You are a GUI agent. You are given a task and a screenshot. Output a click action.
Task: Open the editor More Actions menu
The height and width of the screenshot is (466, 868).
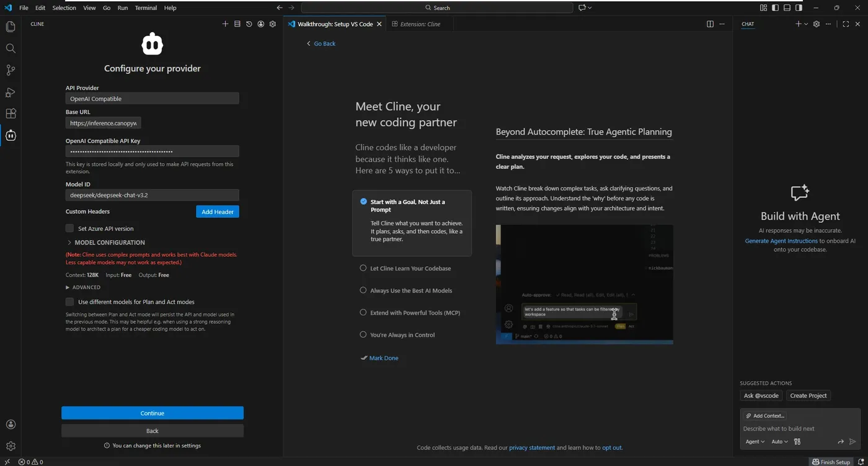pos(722,24)
